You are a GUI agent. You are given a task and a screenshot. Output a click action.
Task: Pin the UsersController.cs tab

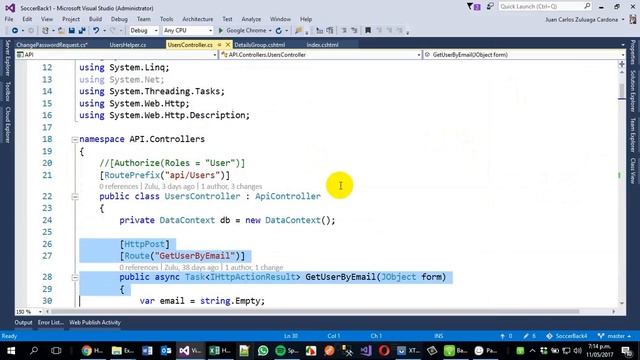click(220, 44)
